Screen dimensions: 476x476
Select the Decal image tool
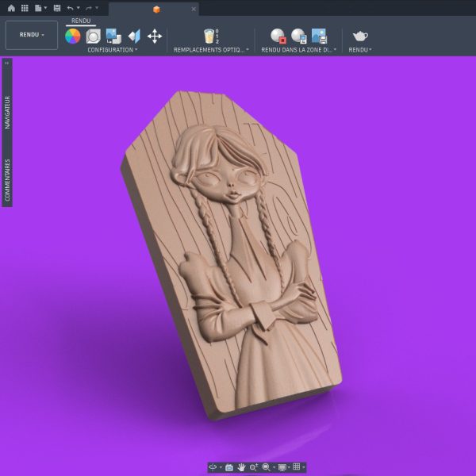pos(113,36)
